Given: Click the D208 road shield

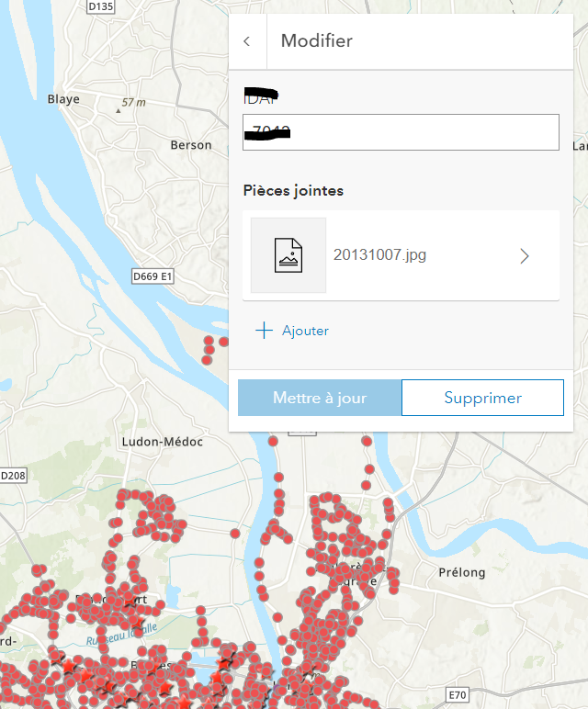Looking at the screenshot, I should tap(13, 476).
